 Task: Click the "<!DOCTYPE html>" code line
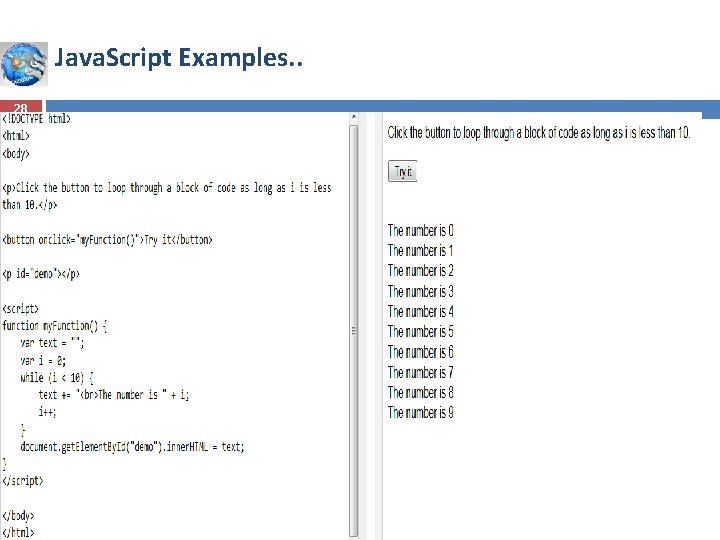tap(36, 119)
